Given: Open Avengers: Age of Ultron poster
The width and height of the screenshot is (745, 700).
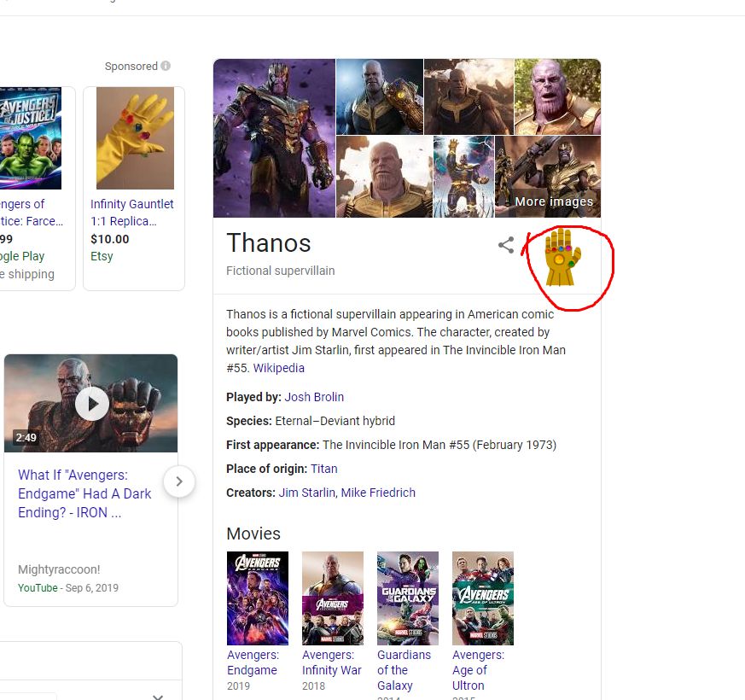Looking at the screenshot, I should click(483, 598).
